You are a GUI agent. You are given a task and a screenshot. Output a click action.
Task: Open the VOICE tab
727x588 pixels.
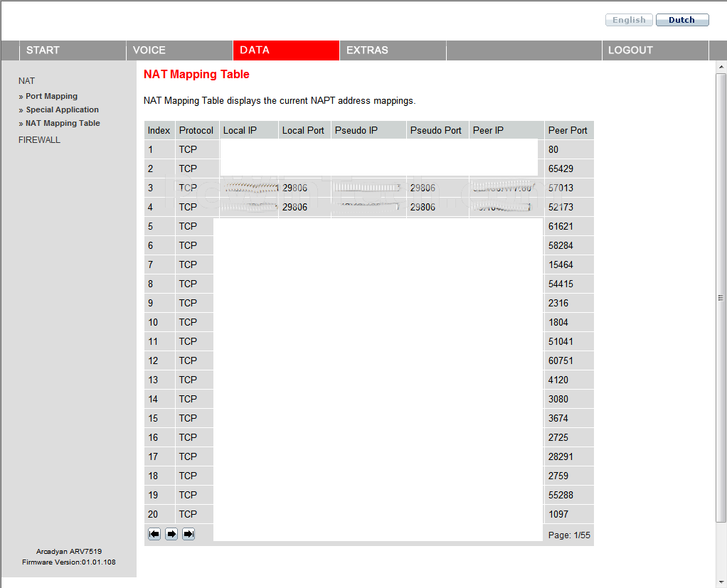[179, 50]
